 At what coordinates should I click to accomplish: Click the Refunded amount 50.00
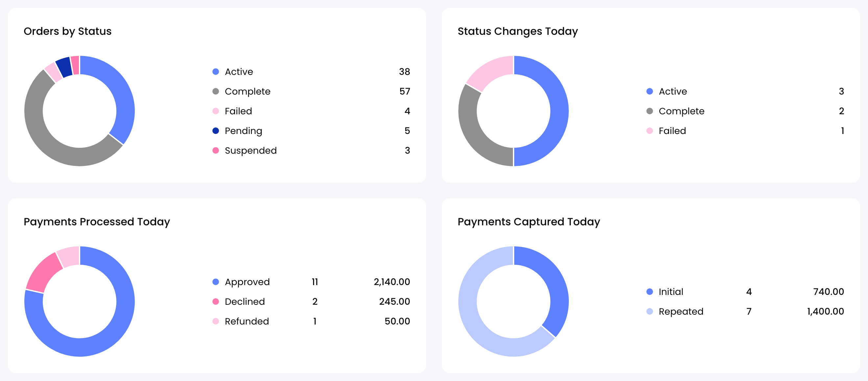(x=397, y=322)
